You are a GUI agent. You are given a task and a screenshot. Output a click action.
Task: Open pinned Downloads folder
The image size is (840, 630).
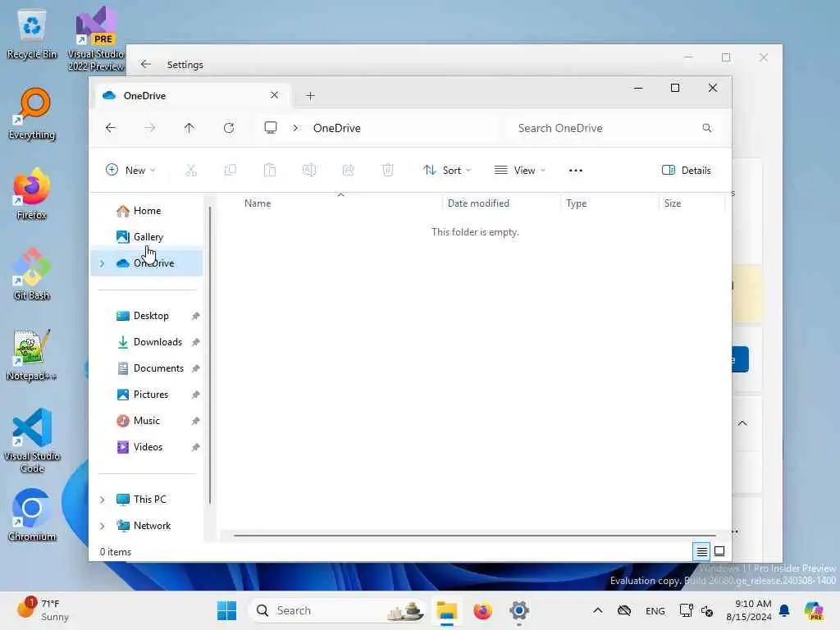(146, 342)
